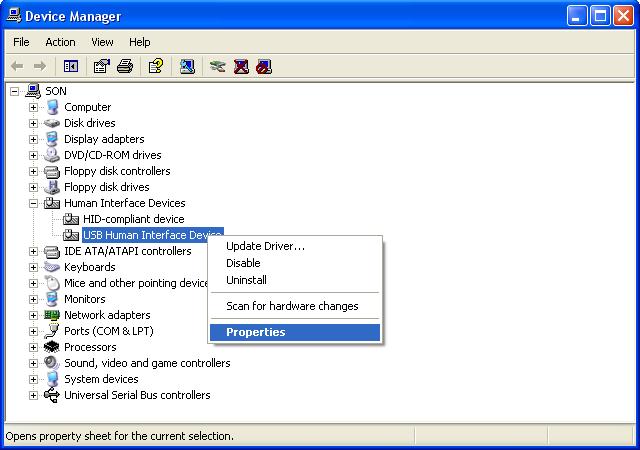
Task: Open Properties toolbar icon
Action: pyautogui.click(x=102, y=66)
